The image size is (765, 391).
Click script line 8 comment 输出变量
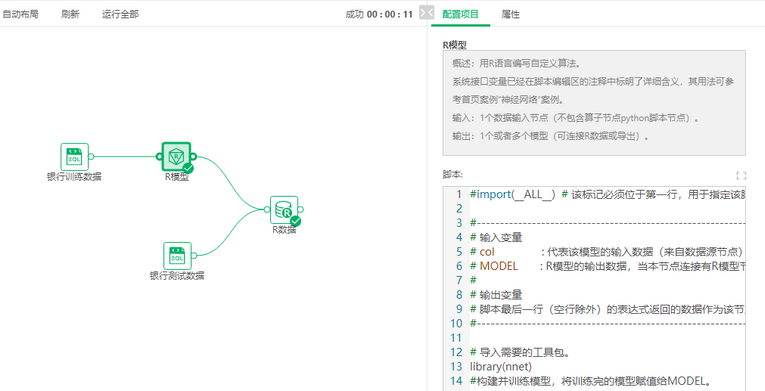496,295
